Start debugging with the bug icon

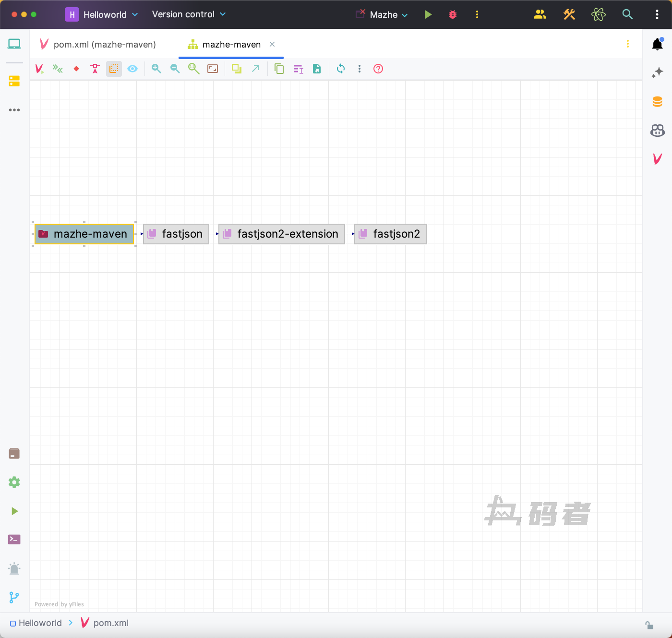(453, 14)
